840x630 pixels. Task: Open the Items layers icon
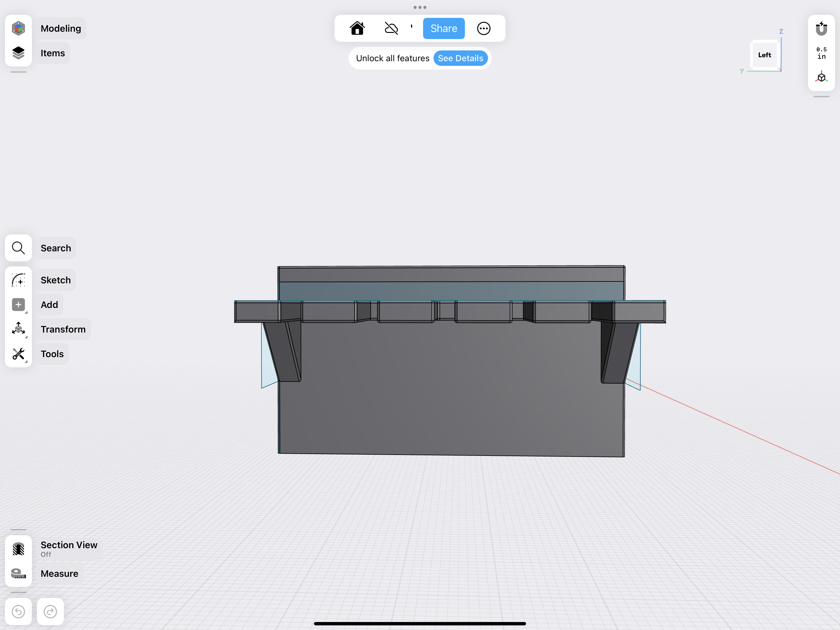(x=18, y=53)
